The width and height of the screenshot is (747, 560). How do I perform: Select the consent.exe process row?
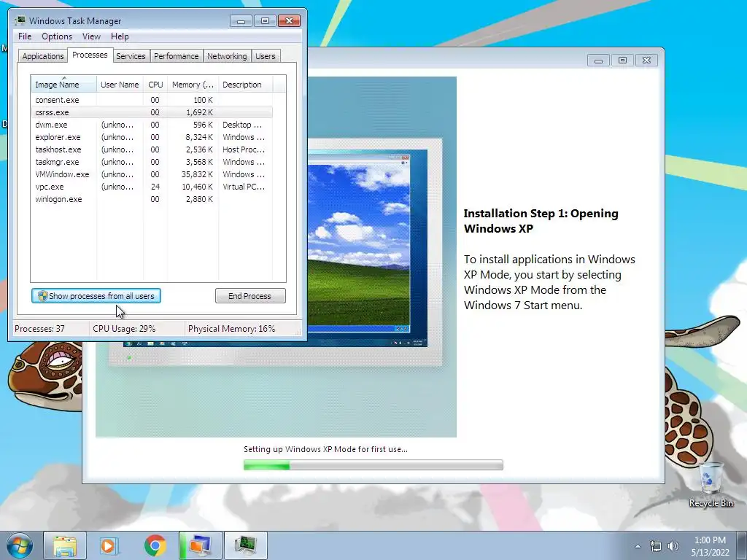click(152, 100)
